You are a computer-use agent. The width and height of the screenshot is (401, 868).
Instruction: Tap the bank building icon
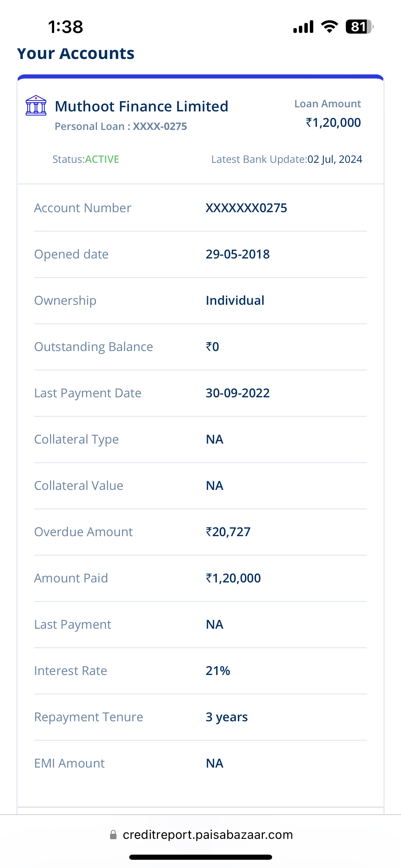[36, 106]
